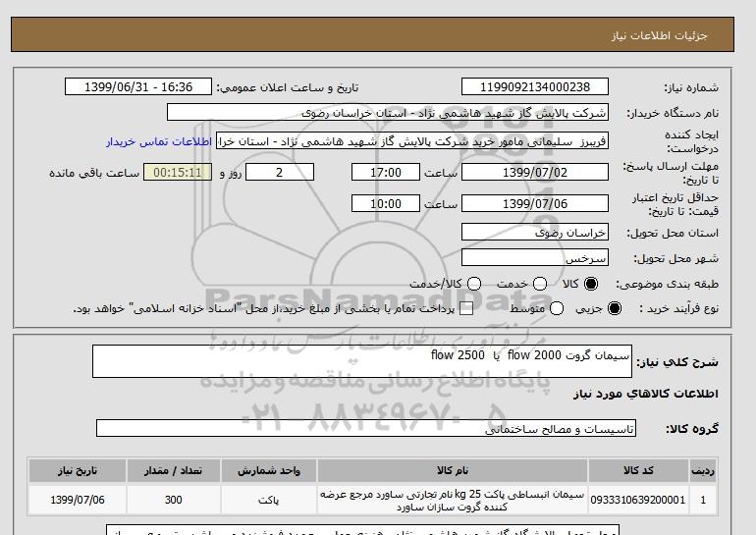Screen dimensions: 756x535
Task: Click the شماره نیاز number field
Action: tap(534, 87)
